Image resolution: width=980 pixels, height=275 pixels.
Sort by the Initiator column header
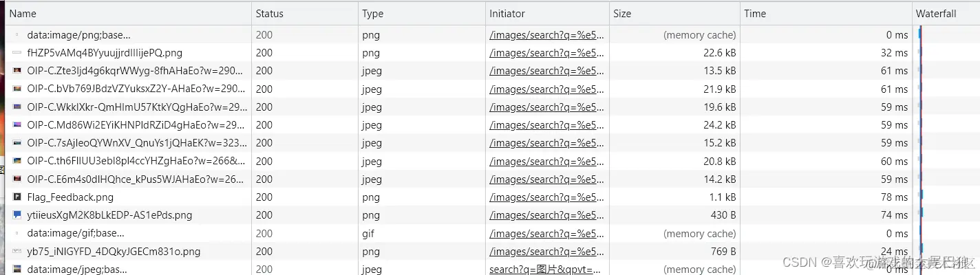[547, 14]
